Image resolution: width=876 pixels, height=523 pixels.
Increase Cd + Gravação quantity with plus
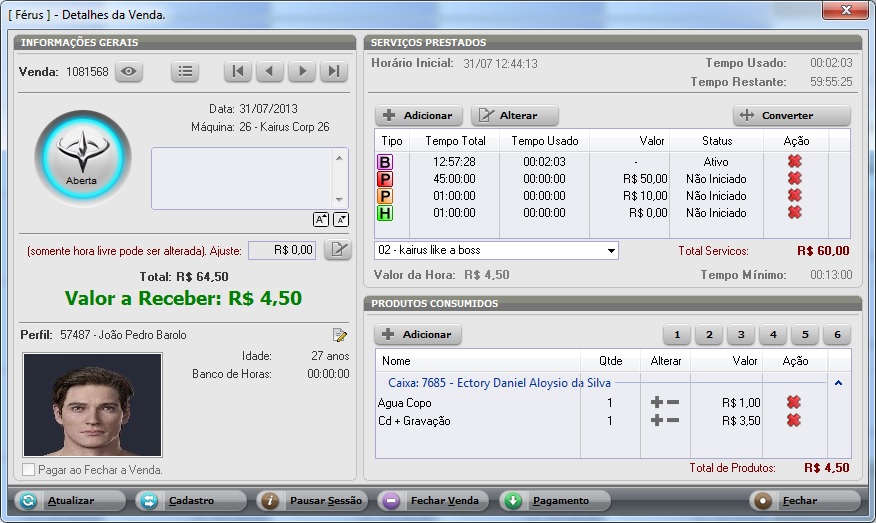[657, 420]
